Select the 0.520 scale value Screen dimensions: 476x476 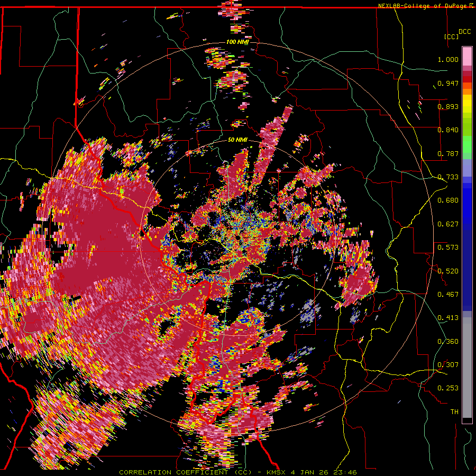click(x=448, y=271)
